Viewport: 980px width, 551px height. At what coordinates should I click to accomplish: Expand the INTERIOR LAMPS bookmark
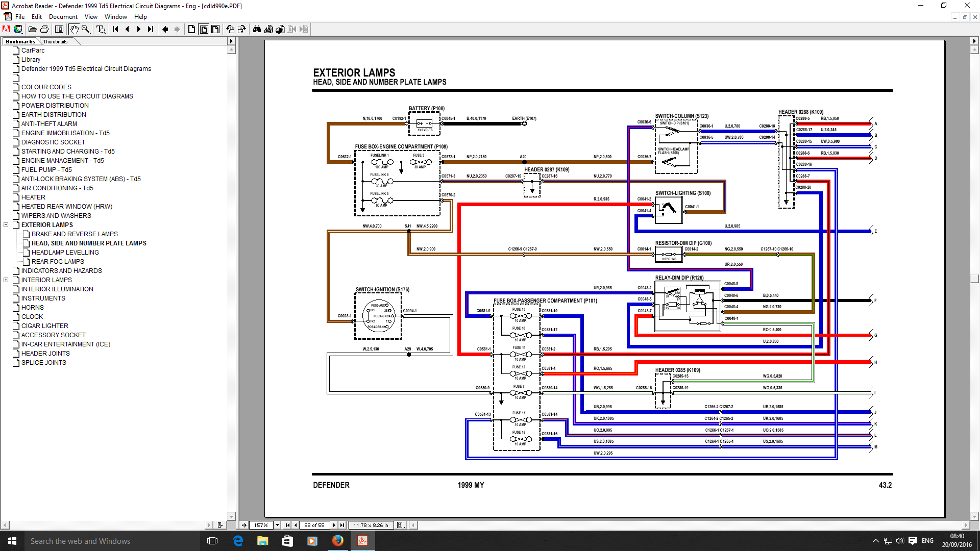pyautogui.click(x=6, y=280)
